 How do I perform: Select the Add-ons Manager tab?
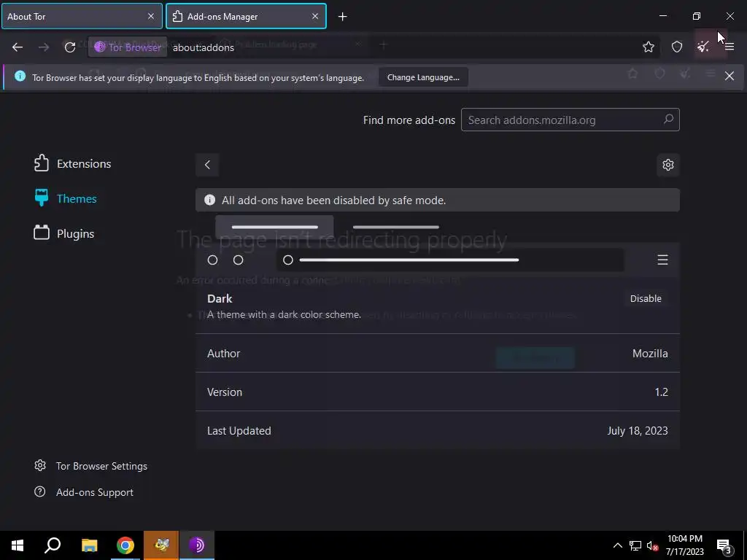click(246, 16)
